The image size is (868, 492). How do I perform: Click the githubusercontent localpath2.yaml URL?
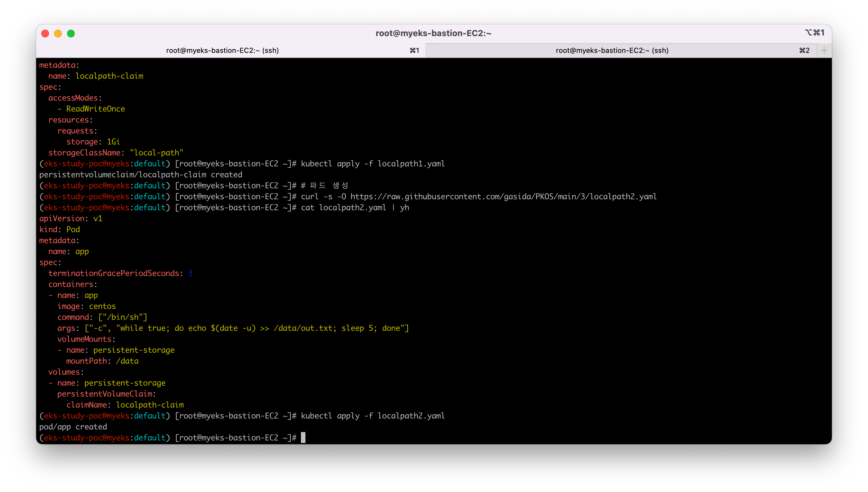pos(503,197)
